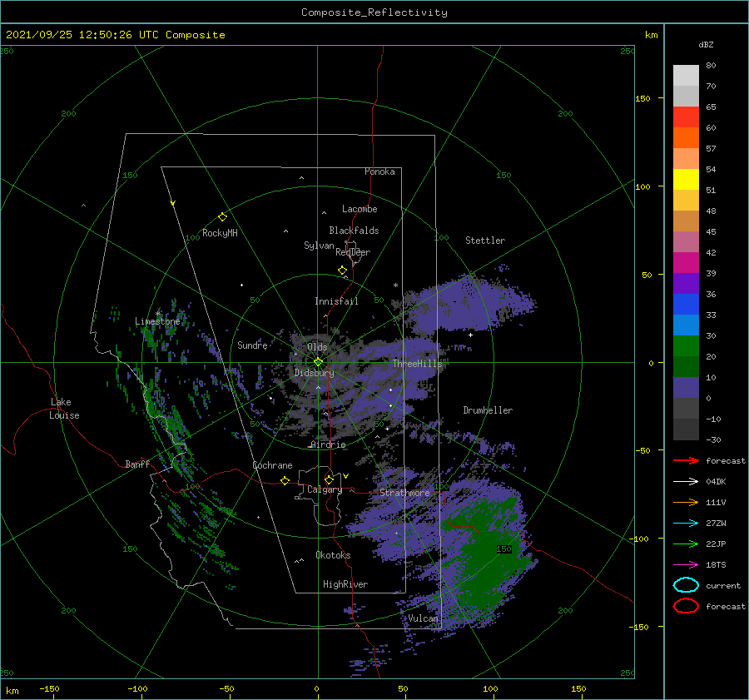Image resolution: width=749 pixels, height=700 pixels.
Task: Select the light blue swatch between 33 and 30
Action: [x=686, y=325]
